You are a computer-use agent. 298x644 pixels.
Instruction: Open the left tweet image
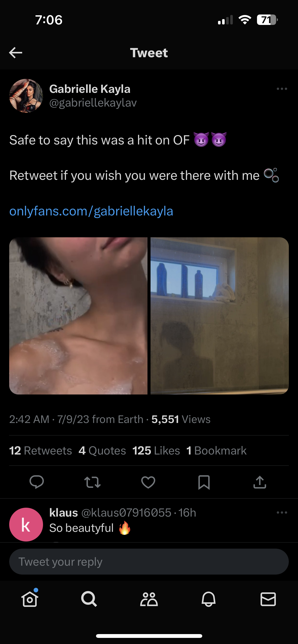(x=78, y=316)
